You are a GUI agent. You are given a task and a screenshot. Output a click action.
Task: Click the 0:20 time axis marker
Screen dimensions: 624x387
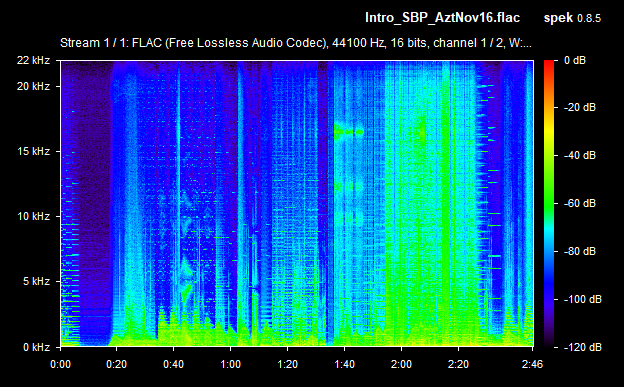(117, 364)
